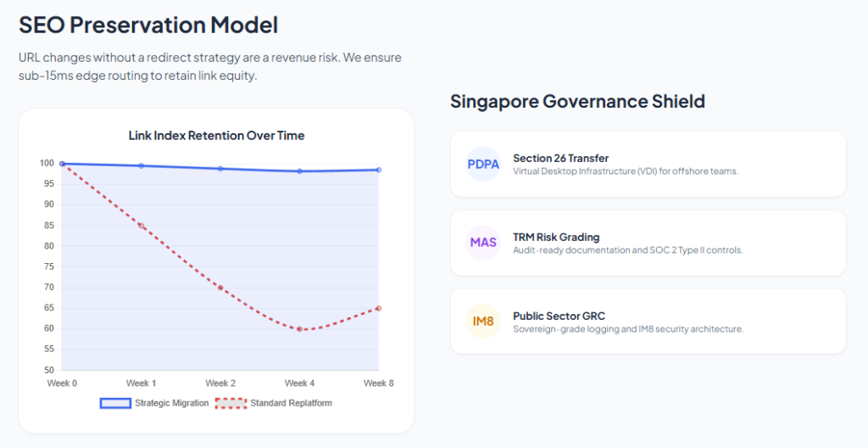The height and width of the screenshot is (448, 868).
Task: Click the Week 8 axis label
Action: tap(379, 384)
